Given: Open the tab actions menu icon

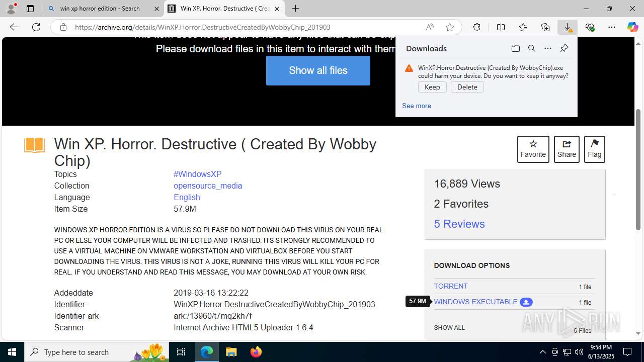Looking at the screenshot, I should point(30,9).
